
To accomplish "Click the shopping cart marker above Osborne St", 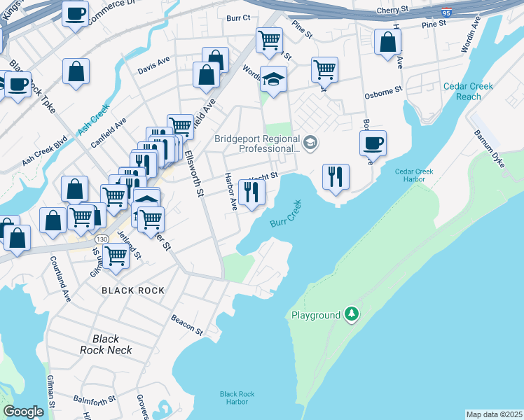I will 324,71.
